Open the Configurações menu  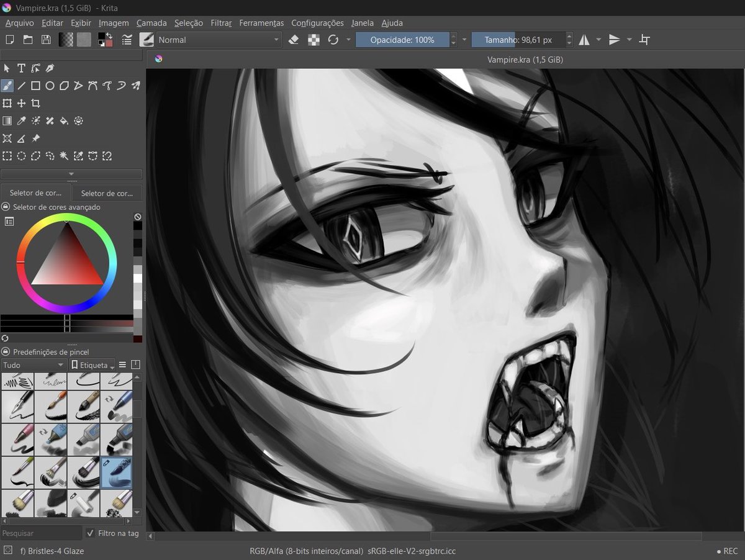tap(317, 23)
